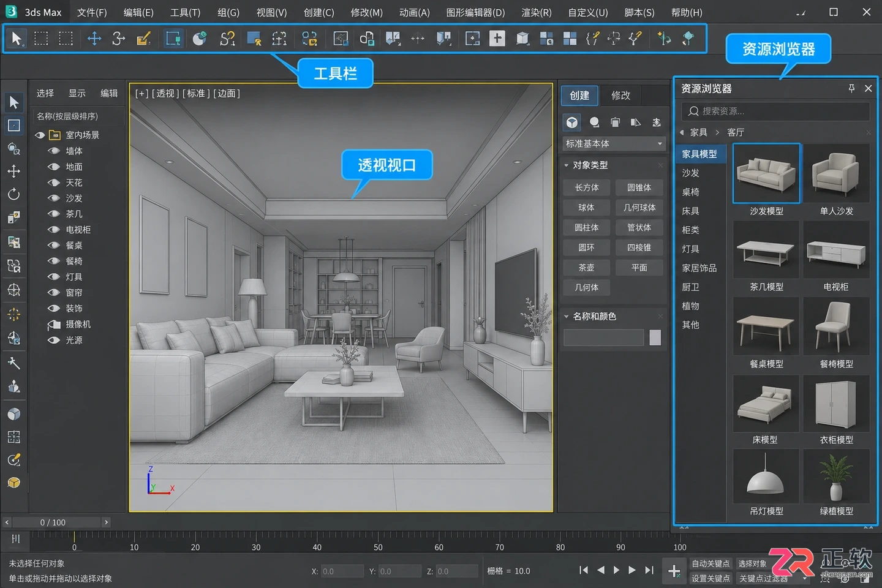Click the rectangular selection region icon in toolbar
Screen dimensions: 882x588
coord(41,39)
